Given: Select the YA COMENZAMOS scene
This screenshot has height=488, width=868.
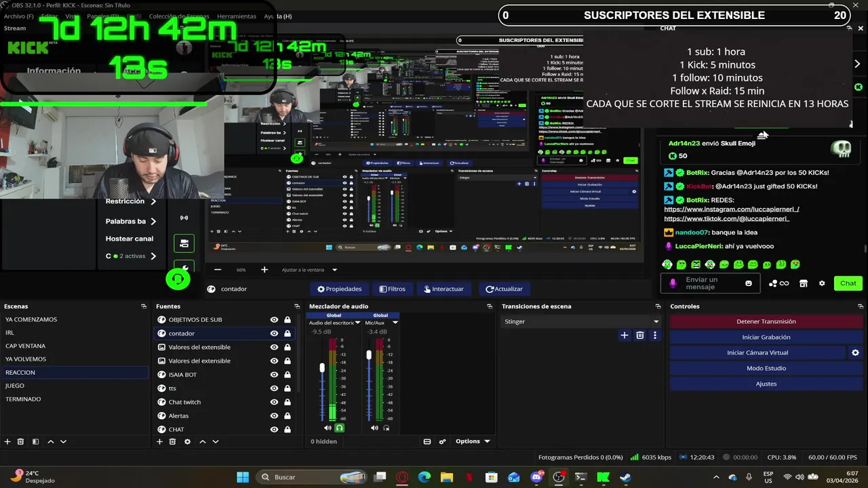Looking at the screenshot, I should pos(75,319).
